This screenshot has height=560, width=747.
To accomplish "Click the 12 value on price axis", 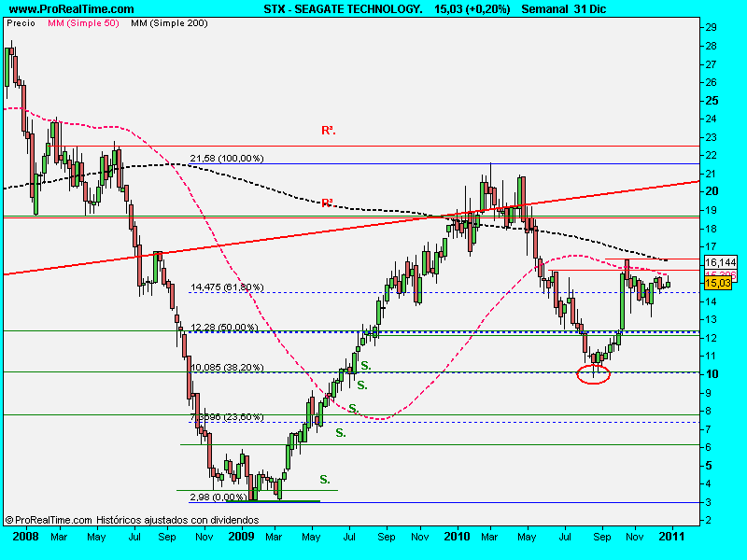I will [x=711, y=338].
